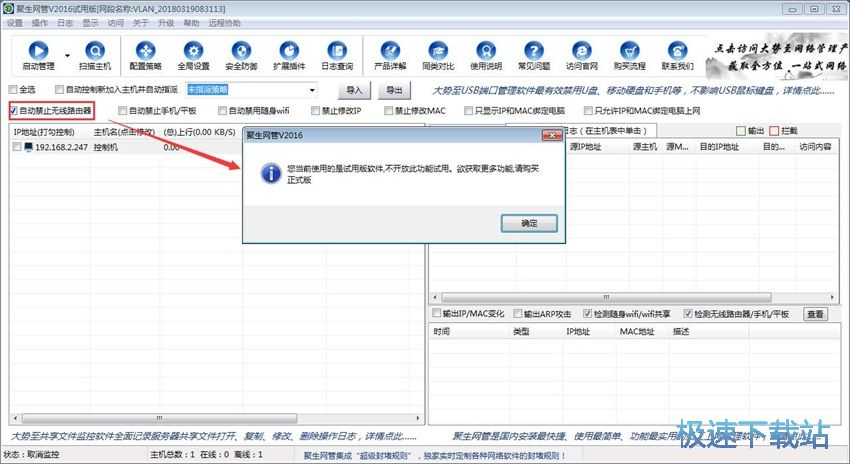Open the 设置 menu
The height and width of the screenshot is (464, 850).
pos(15,23)
